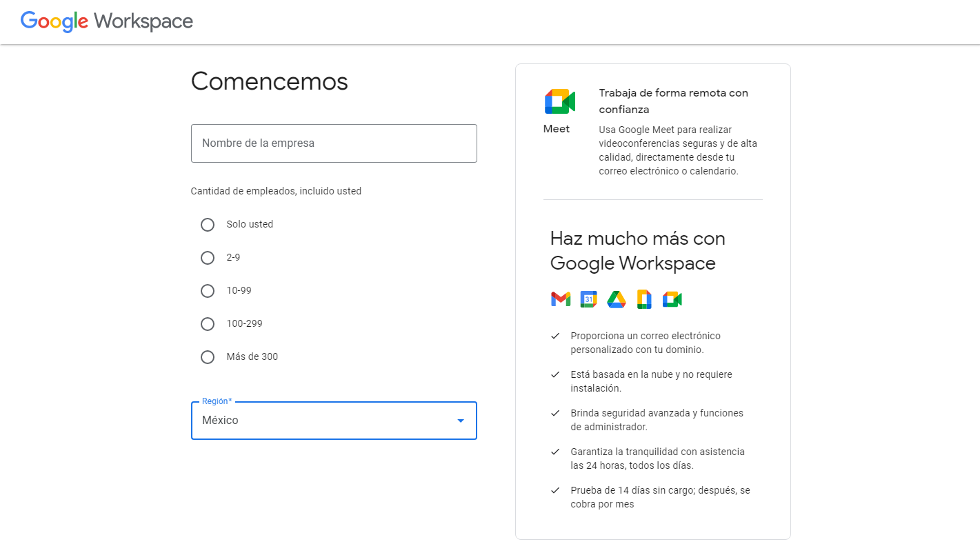The width and height of the screenshot is (980, 544).
Task: Select the '2-9' employees option
Action: [x=208, y=257]
